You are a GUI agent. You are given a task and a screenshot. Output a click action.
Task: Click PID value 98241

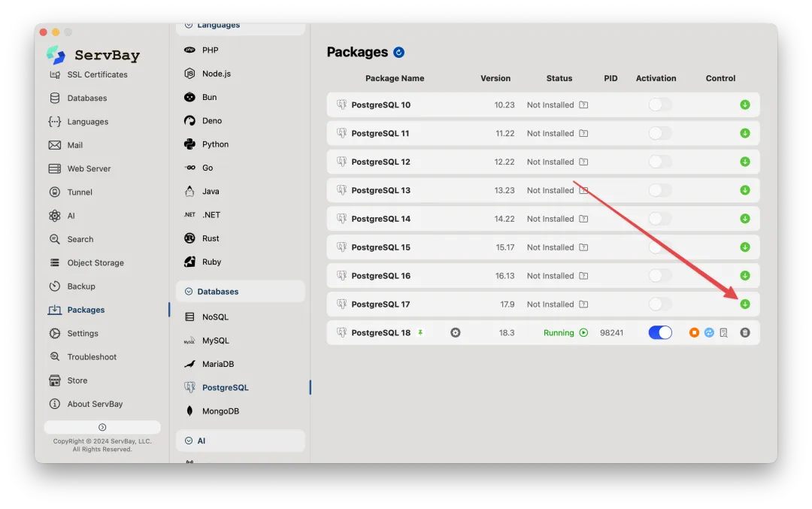pos(611,332)
